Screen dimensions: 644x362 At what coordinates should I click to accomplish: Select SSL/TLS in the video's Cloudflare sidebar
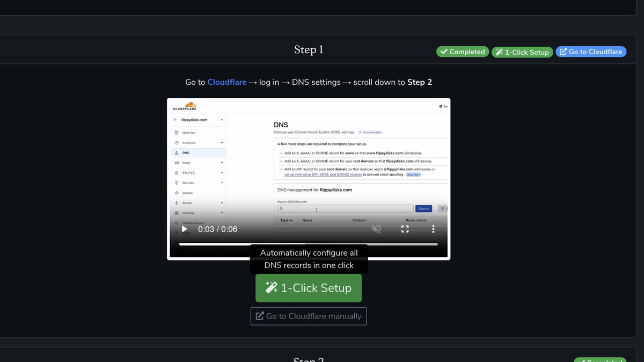188,173
